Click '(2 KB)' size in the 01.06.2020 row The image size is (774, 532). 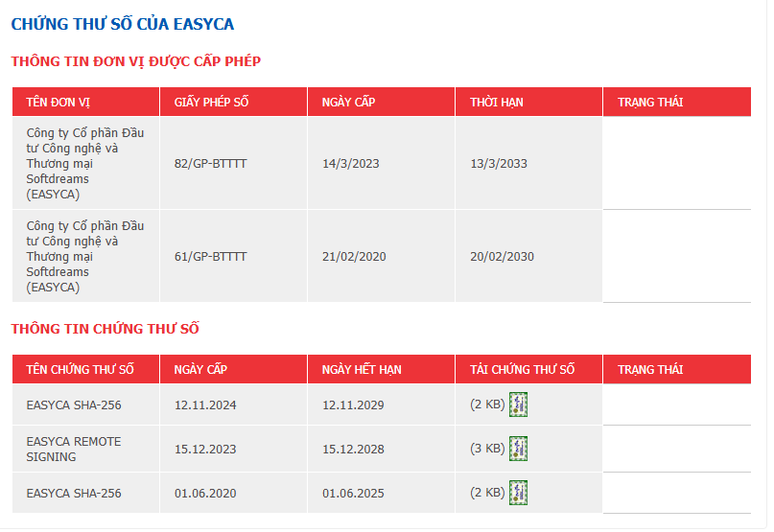click(487, 493)
